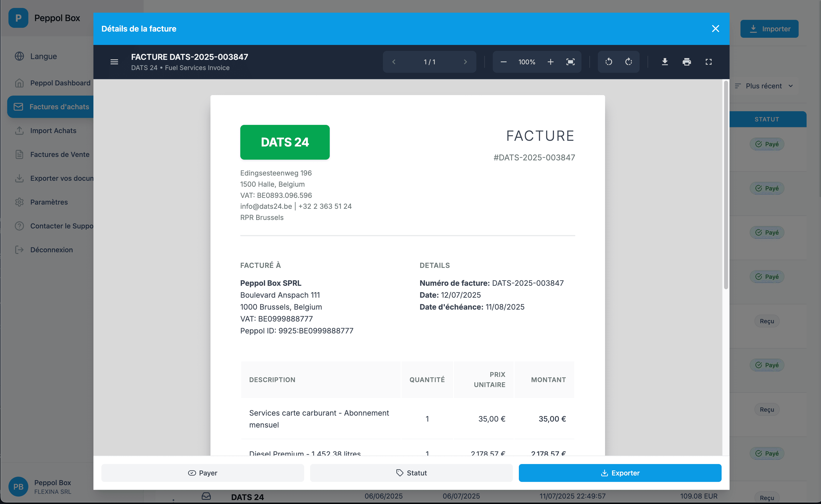This screenshot has width=821, height=504.
Task: Click Date d'échéance 11/08/2025 text
Action: tap(472, 307)
